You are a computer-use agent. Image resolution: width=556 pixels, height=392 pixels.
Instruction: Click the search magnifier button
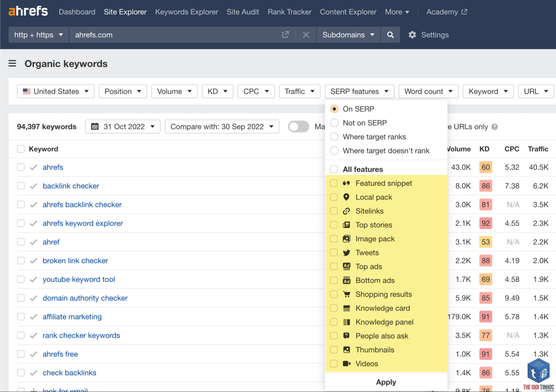click(x=390, y=35)
